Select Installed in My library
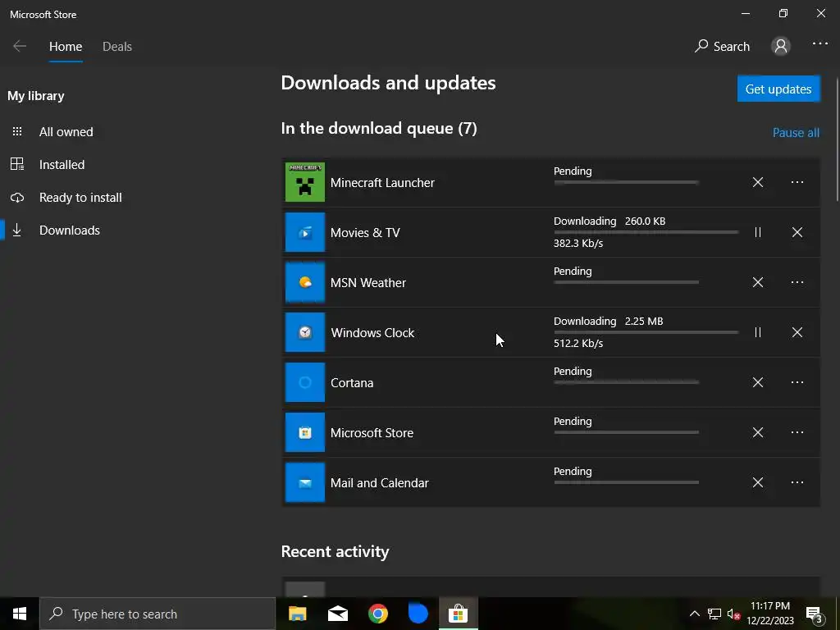 62,164
